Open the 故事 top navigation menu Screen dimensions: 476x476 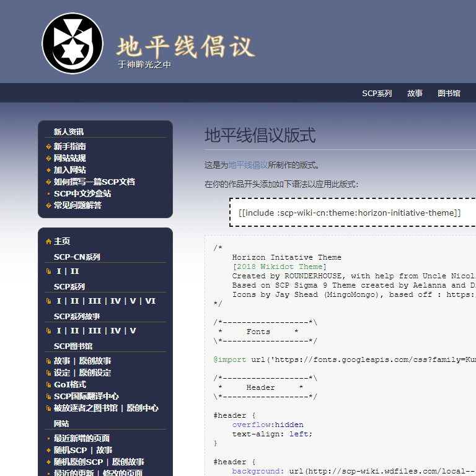click(415, 94)
